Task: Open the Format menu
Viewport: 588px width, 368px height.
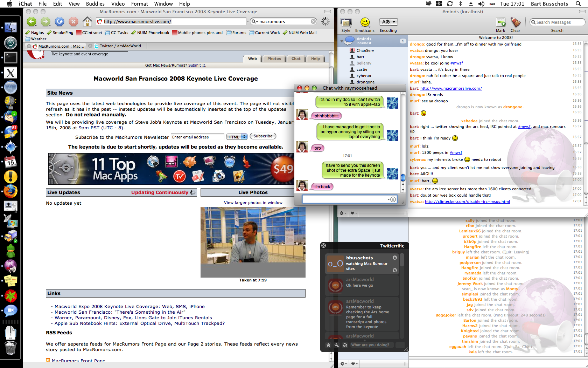Action: [x=139, y=4]
